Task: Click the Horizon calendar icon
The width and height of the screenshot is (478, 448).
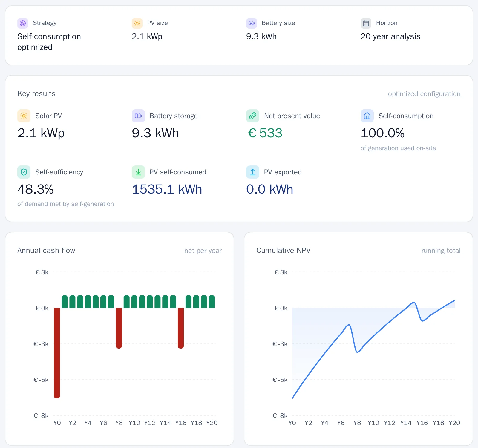Action: [366, 23]
